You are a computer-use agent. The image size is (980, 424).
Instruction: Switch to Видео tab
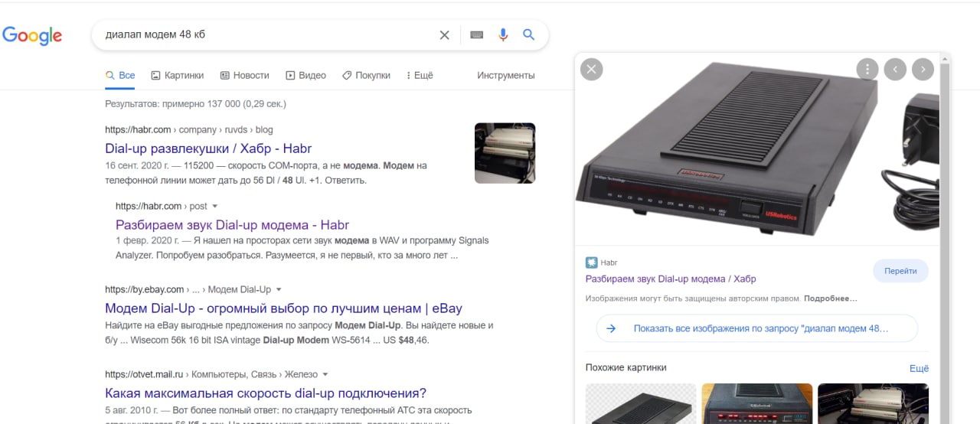pyautogui.click(x=305, y=75)
